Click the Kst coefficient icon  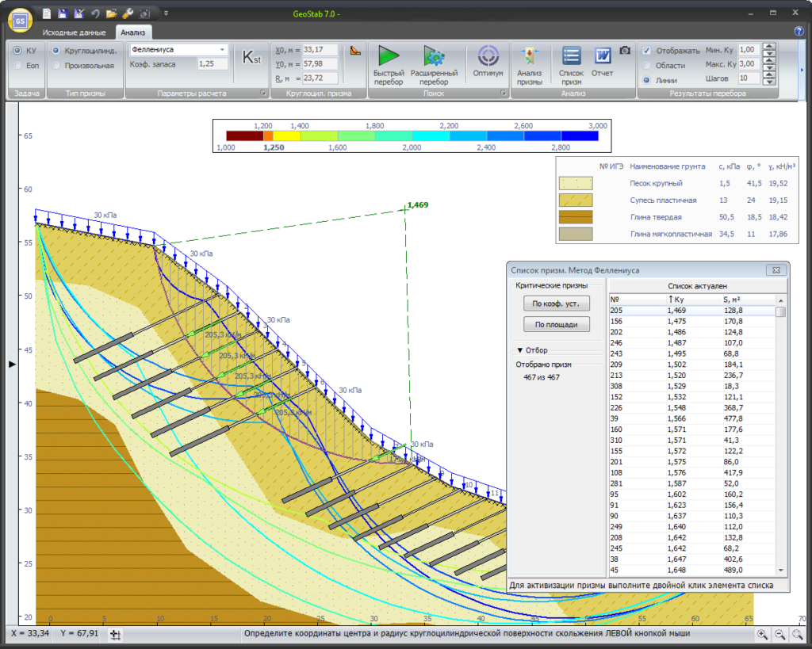[251, 58]
